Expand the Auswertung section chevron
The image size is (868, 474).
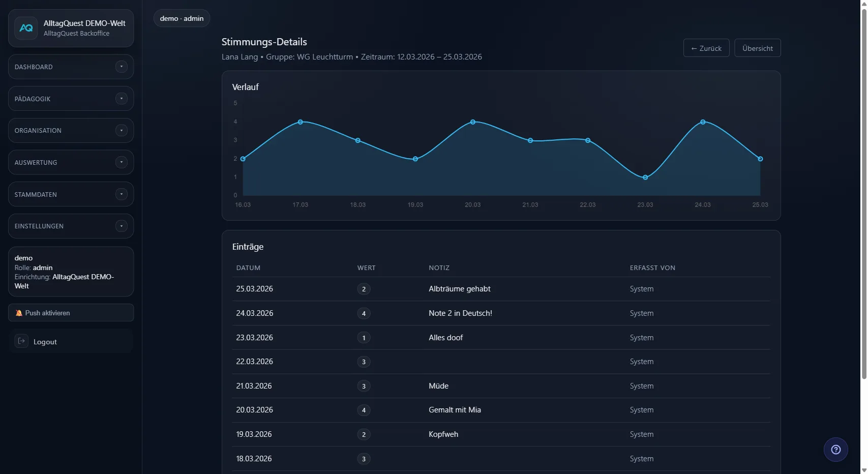(121, 162)
